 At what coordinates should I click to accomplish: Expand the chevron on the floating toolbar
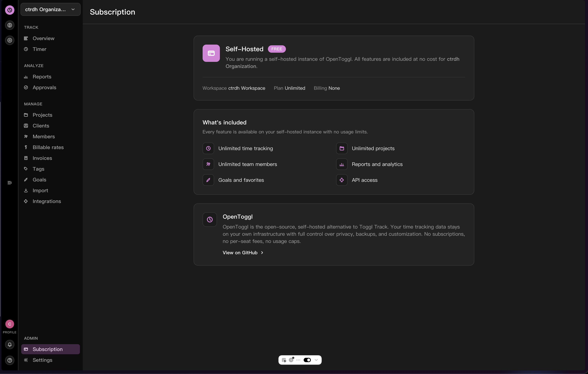point(316,360)
